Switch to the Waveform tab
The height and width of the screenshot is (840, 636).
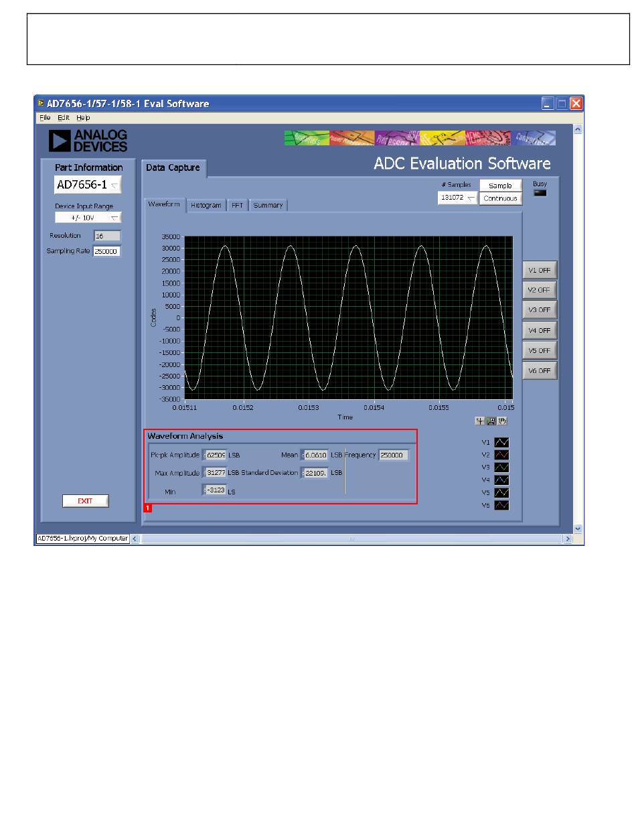pos(164,204)
